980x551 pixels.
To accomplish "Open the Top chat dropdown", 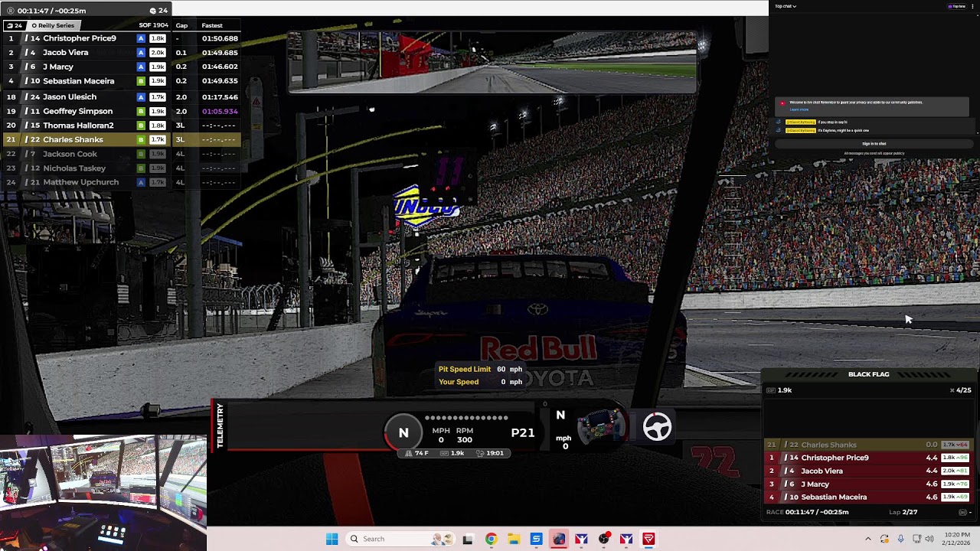I will click(786, 6).
